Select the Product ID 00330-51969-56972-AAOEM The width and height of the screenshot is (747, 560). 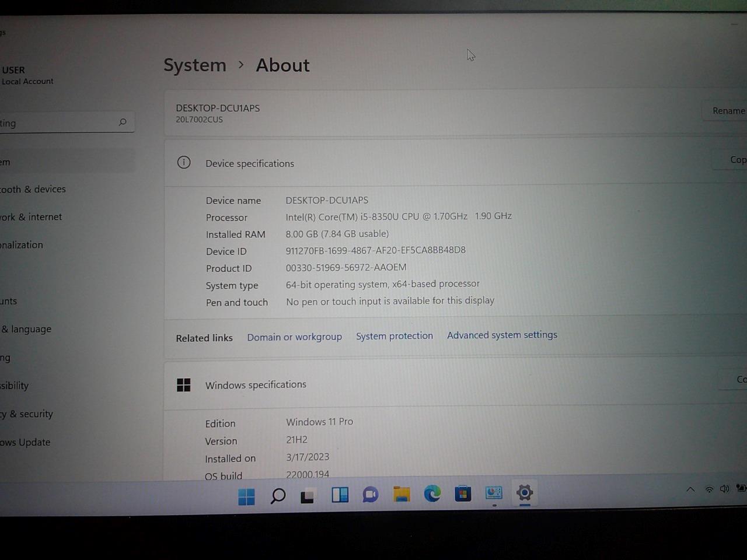346,267
